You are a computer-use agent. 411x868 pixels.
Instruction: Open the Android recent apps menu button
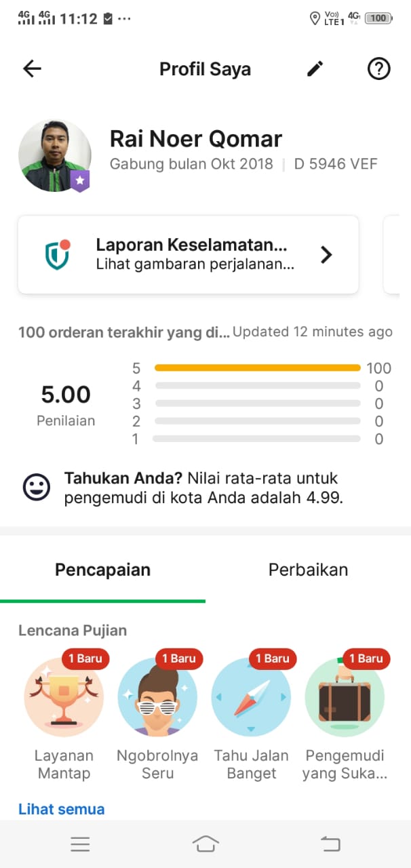click(80, 844)
